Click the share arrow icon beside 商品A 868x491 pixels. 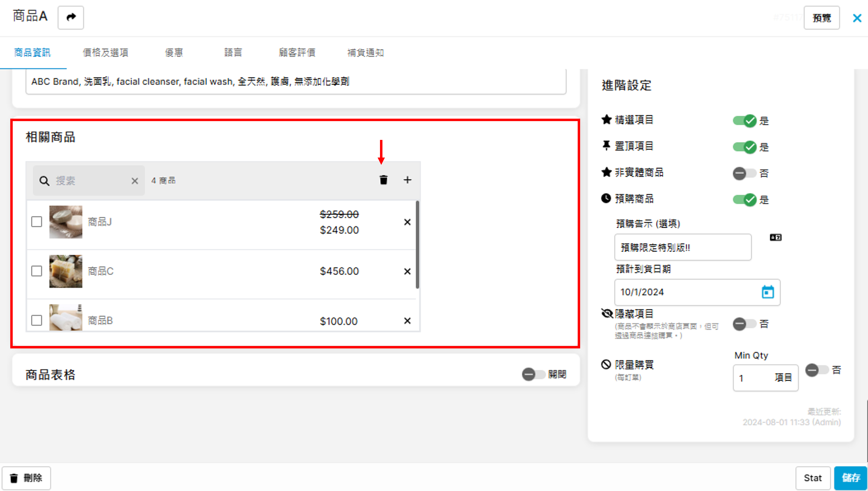click(x=71, y=17)
